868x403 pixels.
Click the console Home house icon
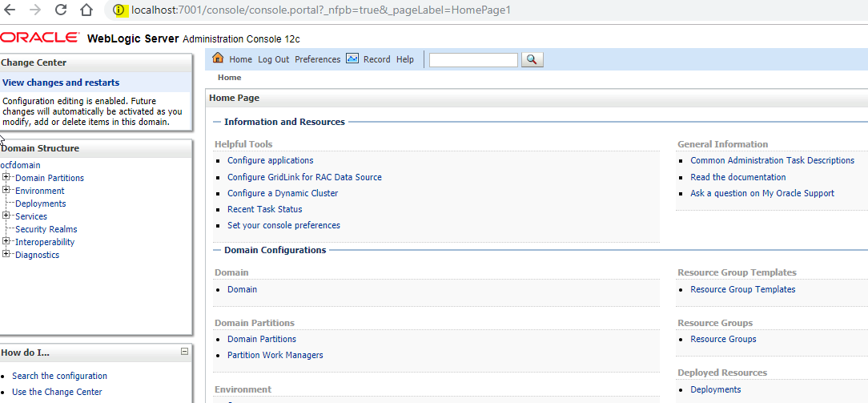click(x=218, y=58)
